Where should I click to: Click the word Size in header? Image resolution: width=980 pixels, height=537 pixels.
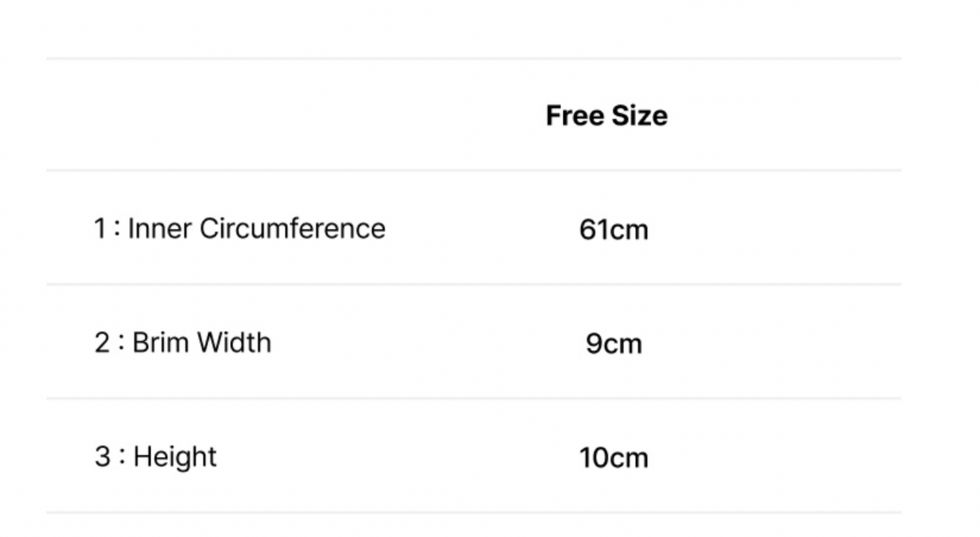tap(638, 116)
